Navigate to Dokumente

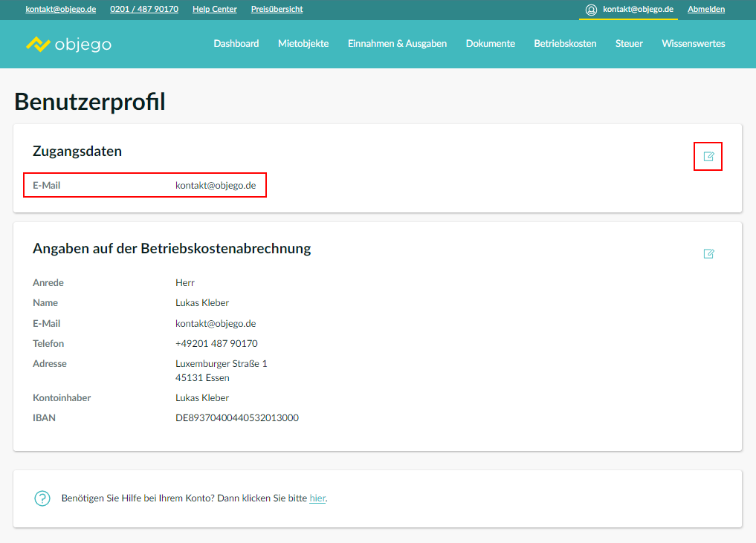pyautogui.click(x=490, y=44)
